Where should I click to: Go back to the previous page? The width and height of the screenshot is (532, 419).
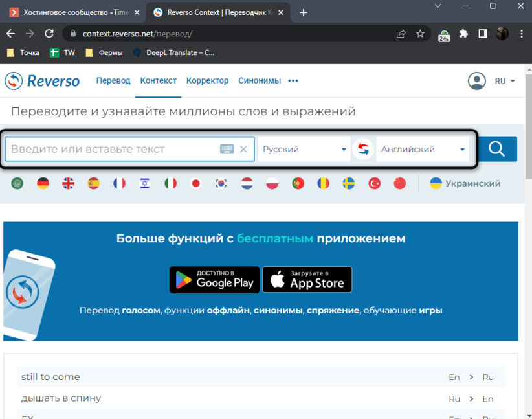10,34
